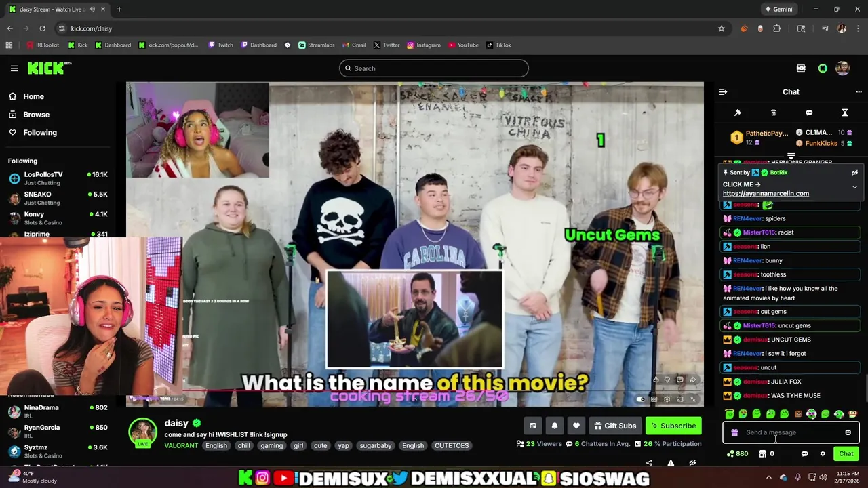Toggle the autoplay switch on video player

pyautogui.click(x=640, y=399)
